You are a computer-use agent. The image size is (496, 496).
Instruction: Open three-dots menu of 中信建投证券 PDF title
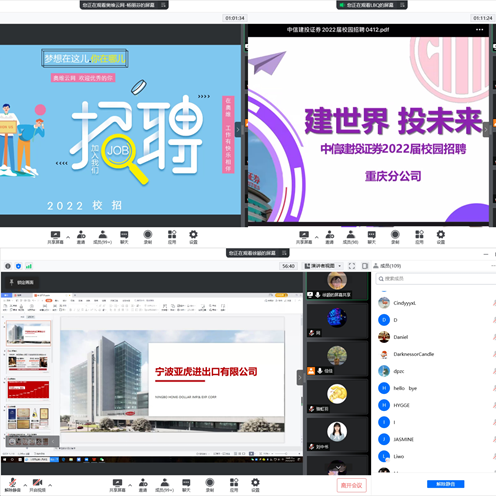point(479,30)
